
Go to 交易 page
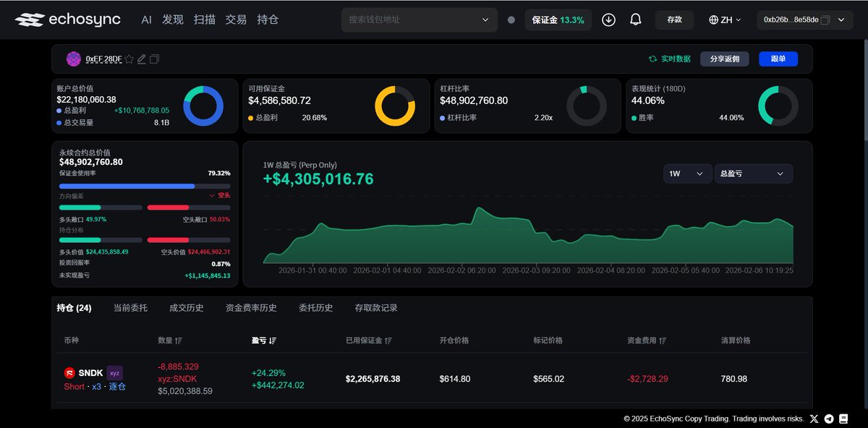tap(236, 20)
